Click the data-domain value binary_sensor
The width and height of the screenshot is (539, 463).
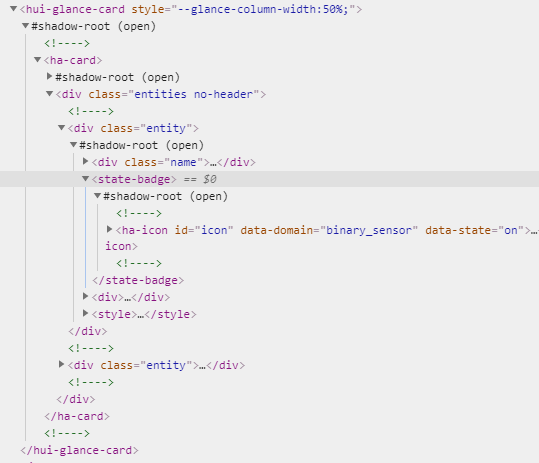coord(369,230)
